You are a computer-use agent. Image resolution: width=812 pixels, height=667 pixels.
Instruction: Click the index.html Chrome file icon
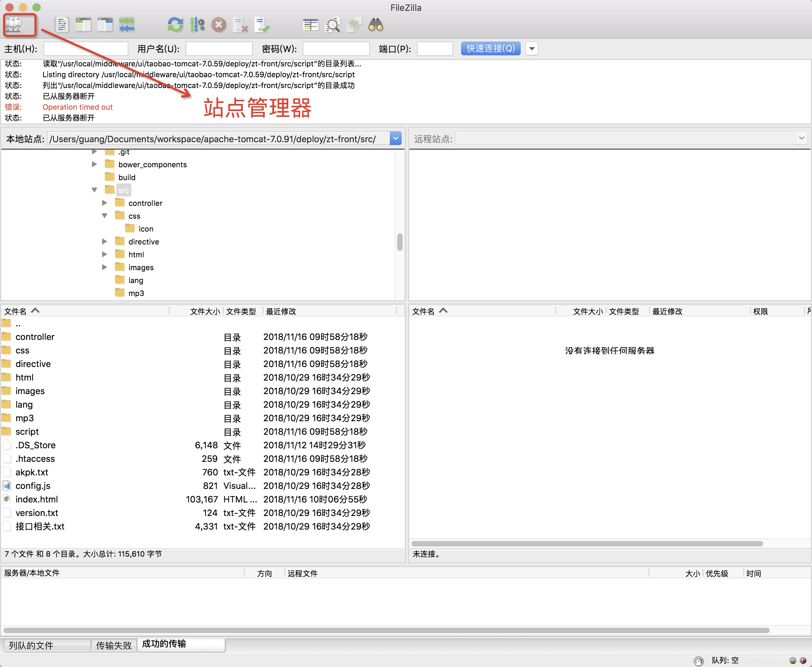click(x=7, y=499)
